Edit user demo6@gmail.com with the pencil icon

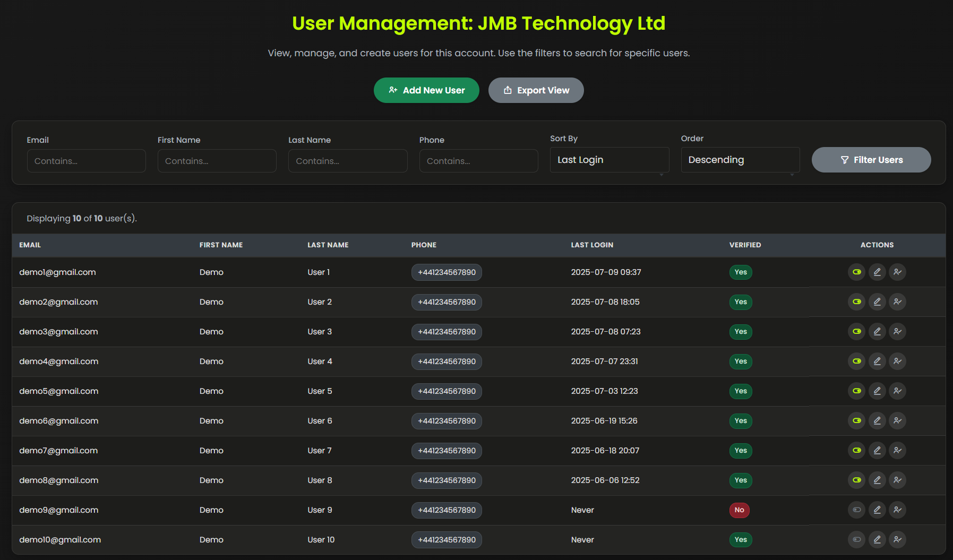click(877, 421)
